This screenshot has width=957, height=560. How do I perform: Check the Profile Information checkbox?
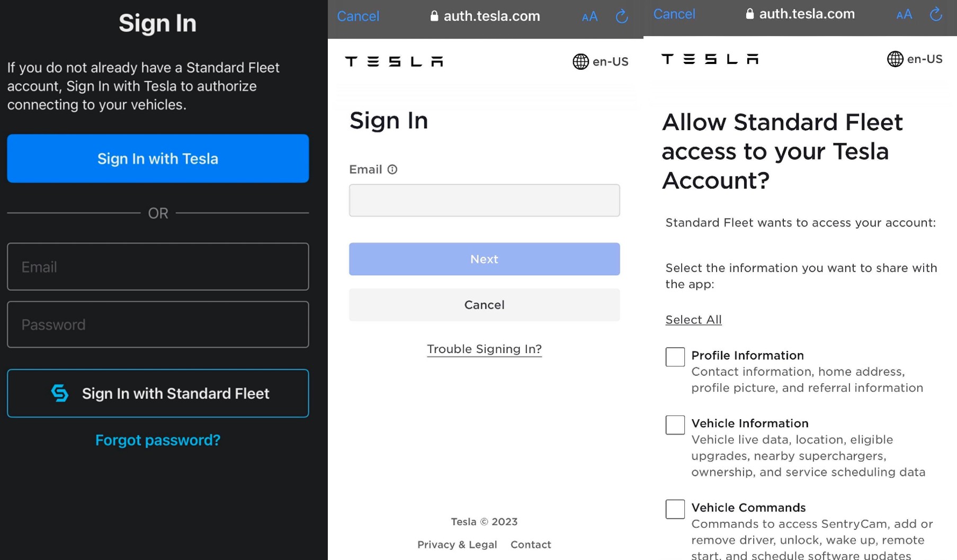click(x=675, y=357)
